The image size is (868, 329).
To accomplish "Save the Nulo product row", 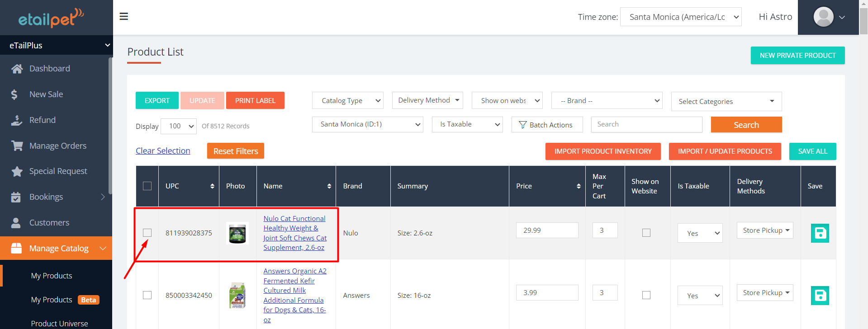I will [819, 233].
